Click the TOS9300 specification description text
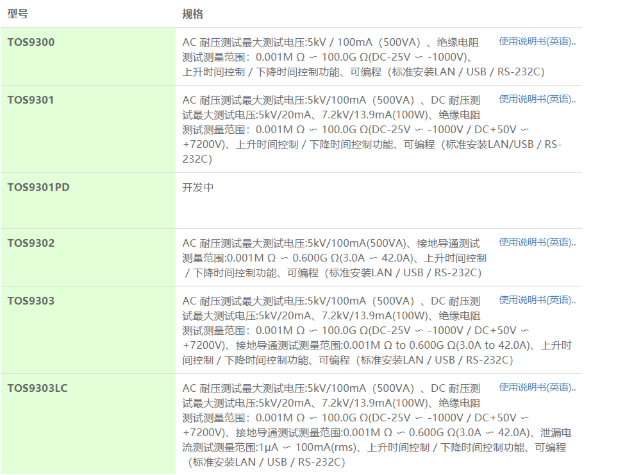The image size is (619, 475). (x=363, y=57)
